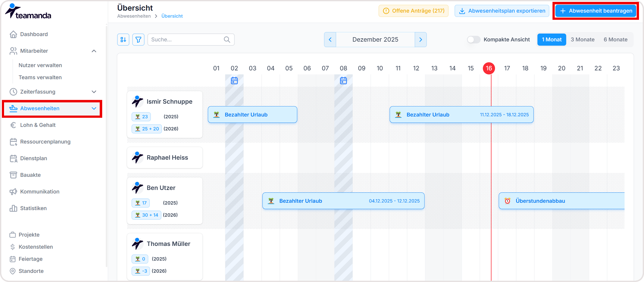Toggle the Kompakte Ansicht switch
Image resolution: width=644 pixels, height=282 pixels.
[x=474, y=40]
